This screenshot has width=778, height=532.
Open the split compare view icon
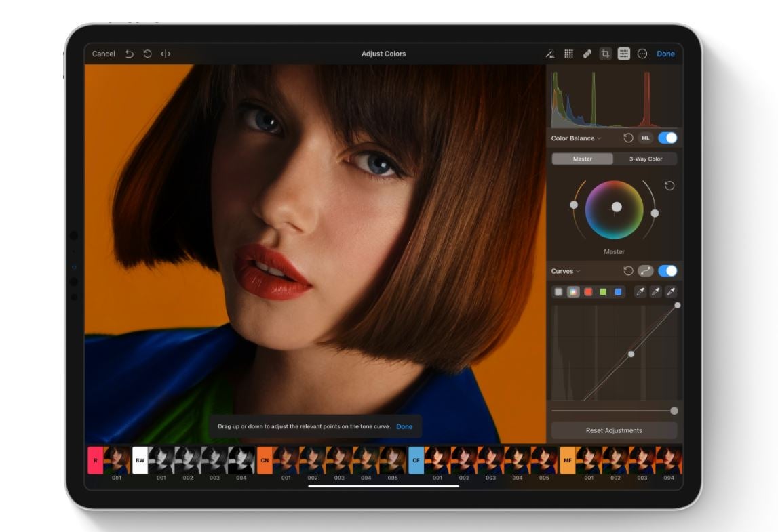166,54
